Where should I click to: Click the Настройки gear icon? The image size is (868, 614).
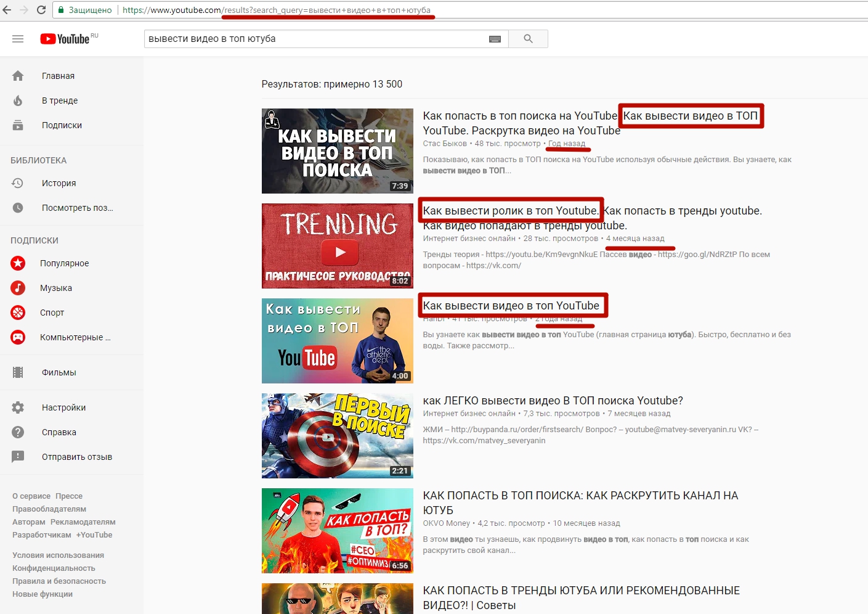[x=18, y=407]
